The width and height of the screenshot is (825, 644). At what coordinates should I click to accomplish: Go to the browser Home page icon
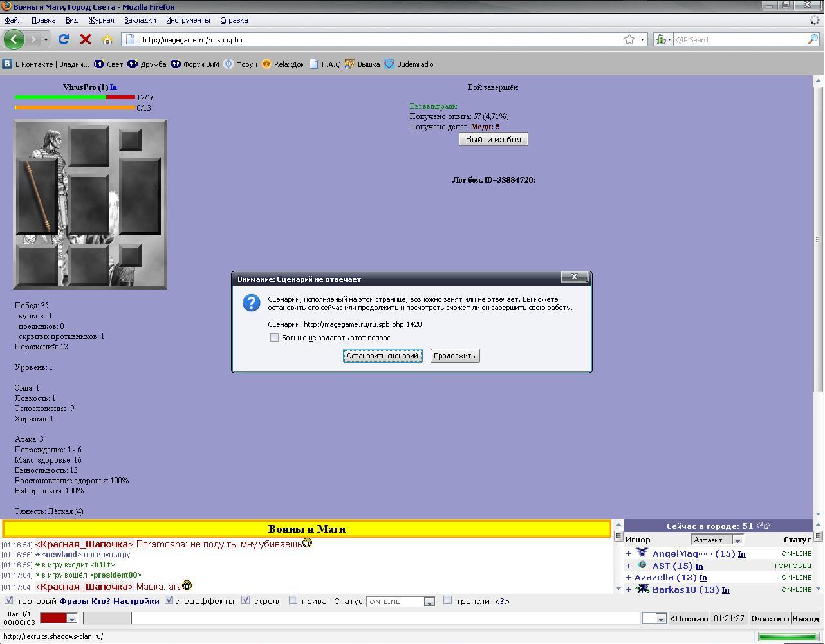coord(107,39)
